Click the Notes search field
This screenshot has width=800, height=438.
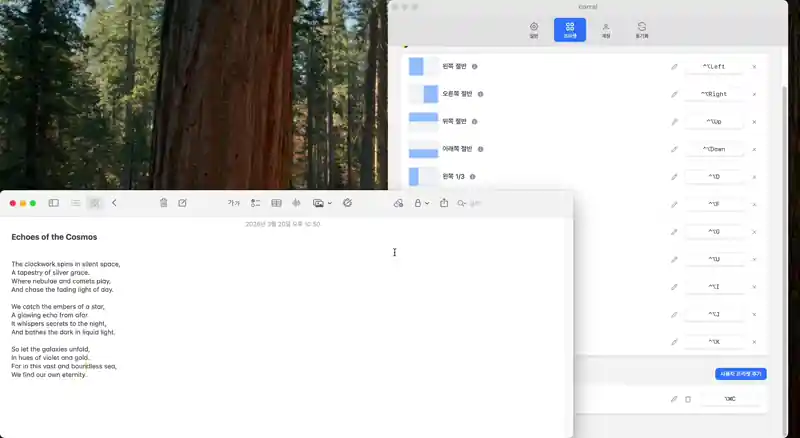[469, 203]
